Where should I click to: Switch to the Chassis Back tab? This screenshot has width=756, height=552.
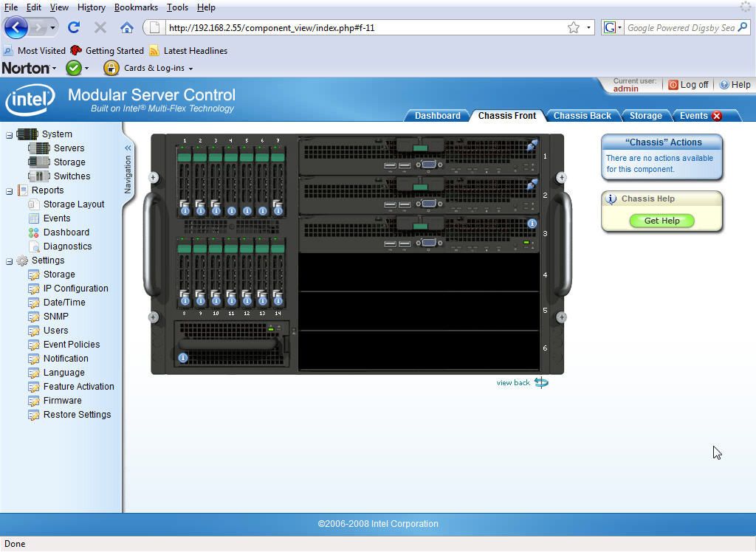tap(583, 115)
